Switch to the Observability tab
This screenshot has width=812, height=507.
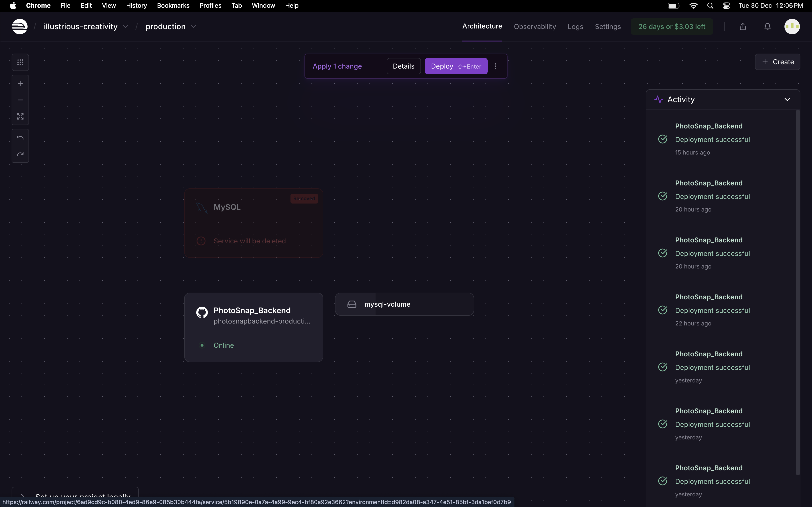click(x=535, y=27)
